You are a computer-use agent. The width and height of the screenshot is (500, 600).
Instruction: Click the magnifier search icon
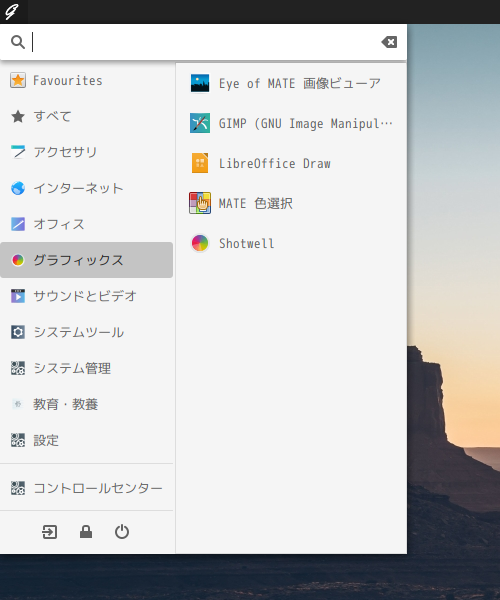tap(18, 42)
